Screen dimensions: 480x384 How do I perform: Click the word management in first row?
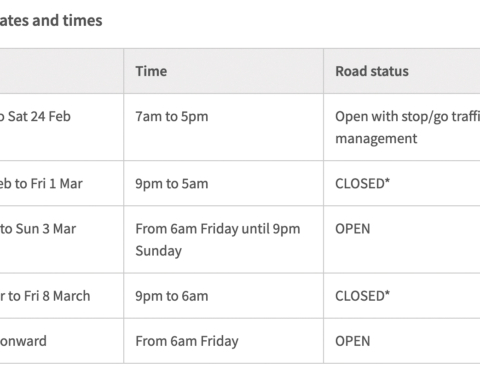(x=376, y=139)
